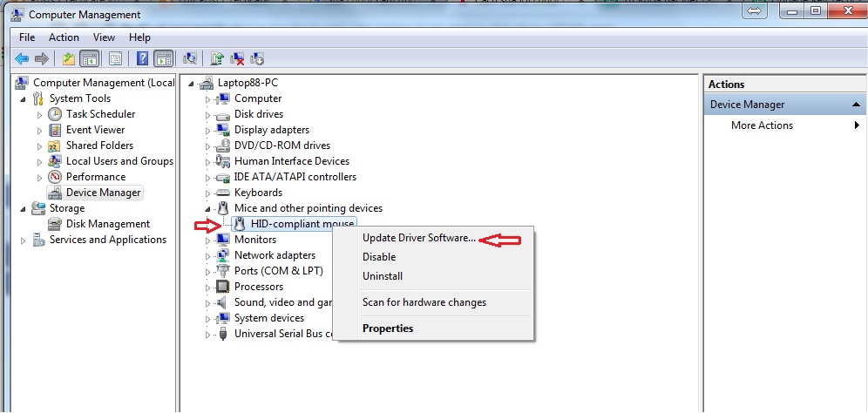Collapse the Device Manager actions section arrow
Screen dimensions: 868x413
coord(857,105)
